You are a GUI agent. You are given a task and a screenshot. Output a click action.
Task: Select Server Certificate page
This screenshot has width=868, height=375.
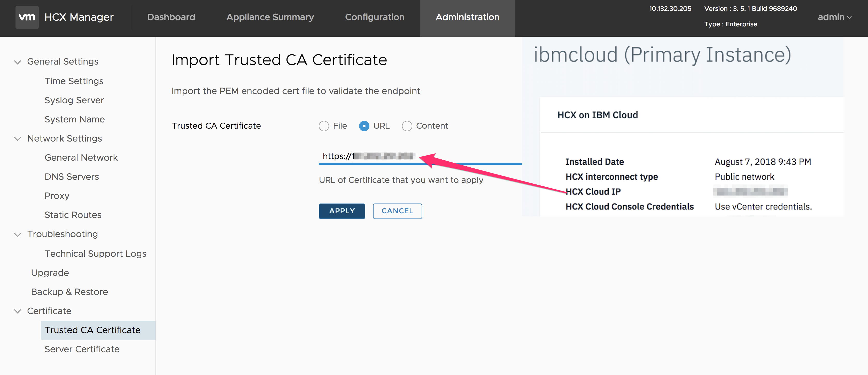[x=82, y=349]
